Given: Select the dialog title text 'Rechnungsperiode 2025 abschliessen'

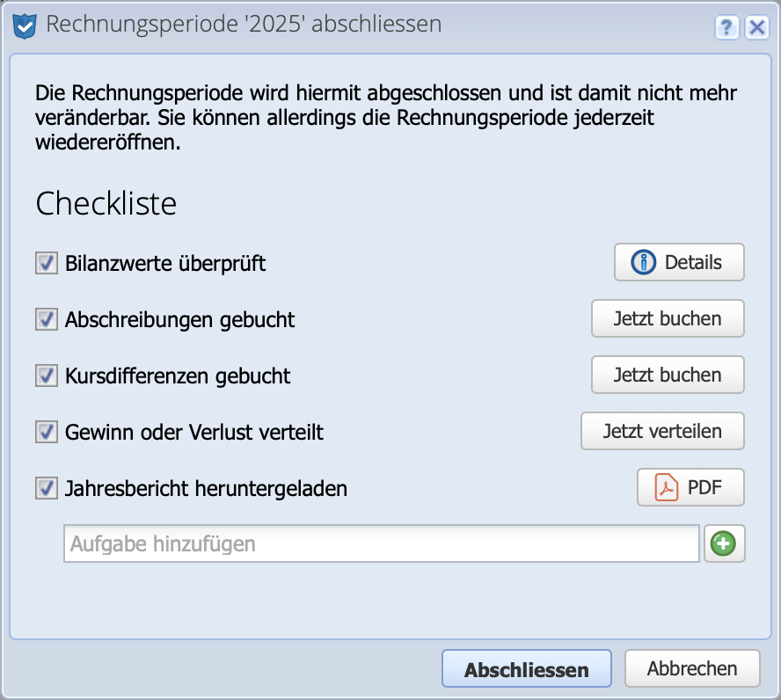Looking at the screenshot, I should [x=245, y=25].
